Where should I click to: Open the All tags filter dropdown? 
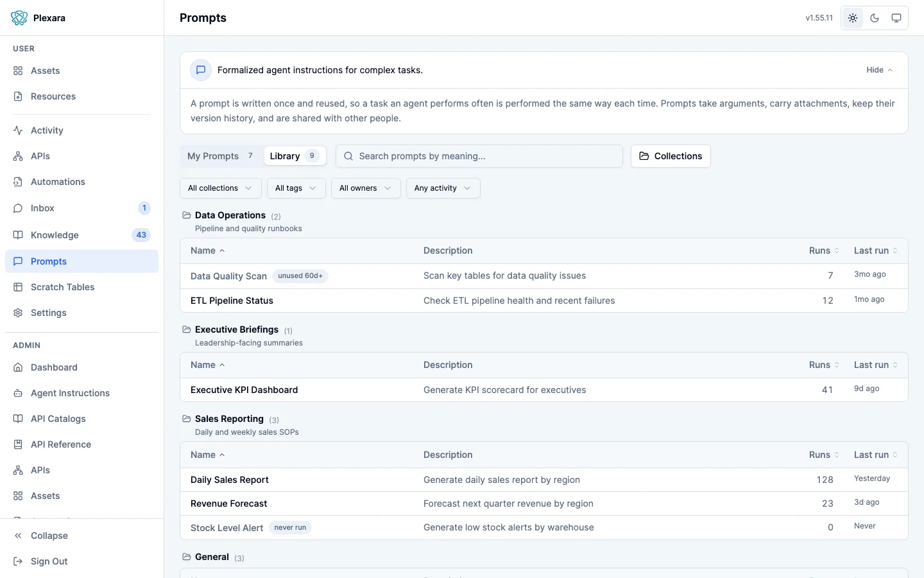pyautogui.click(x=296, y=188)
